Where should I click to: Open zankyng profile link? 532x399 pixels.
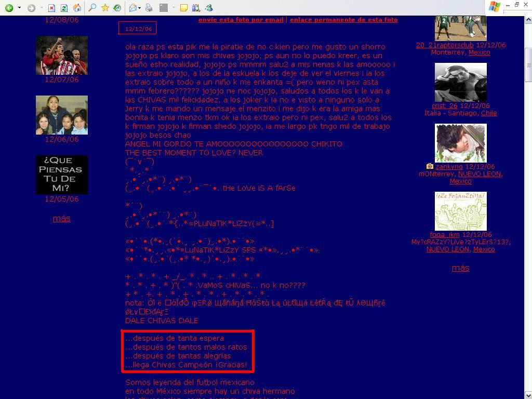point(449,167)
